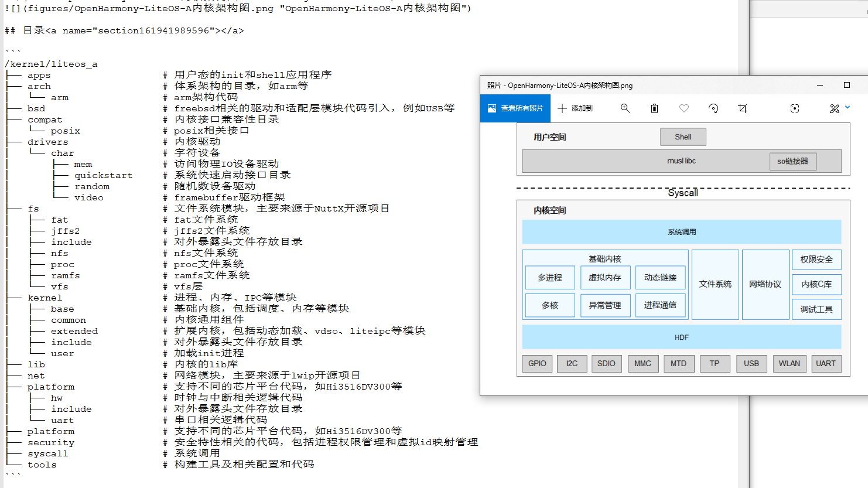The height and width of the screenshot is (488, 868).
Task: Open the edit and create icon
Action: click(x=835, y=108)
